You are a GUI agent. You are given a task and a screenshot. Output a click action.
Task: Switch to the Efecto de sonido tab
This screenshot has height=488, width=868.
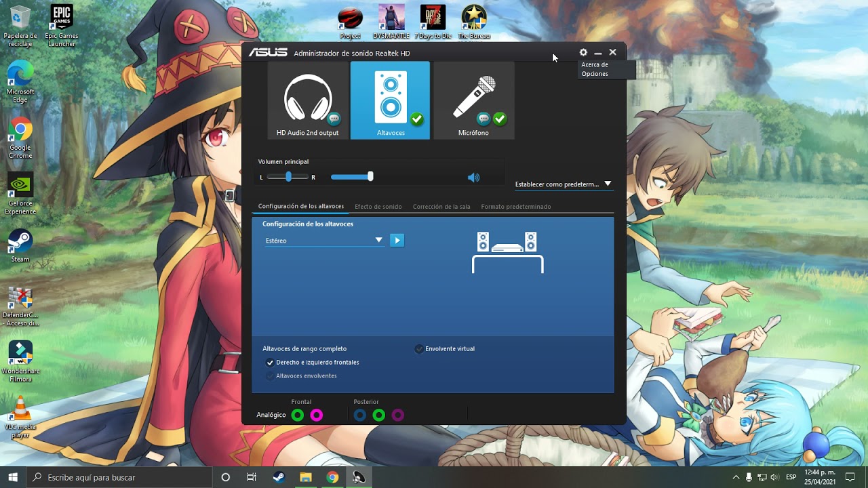coord(378,206)
